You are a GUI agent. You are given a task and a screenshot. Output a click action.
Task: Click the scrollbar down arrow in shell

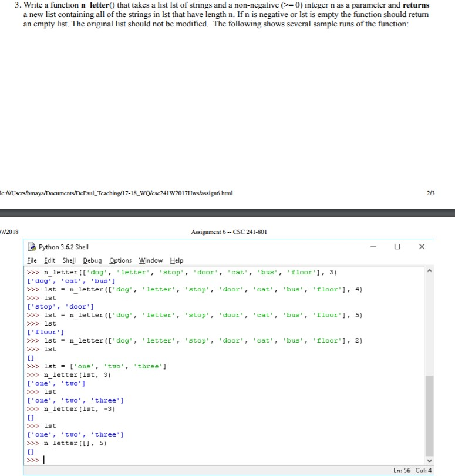point(429,461)
